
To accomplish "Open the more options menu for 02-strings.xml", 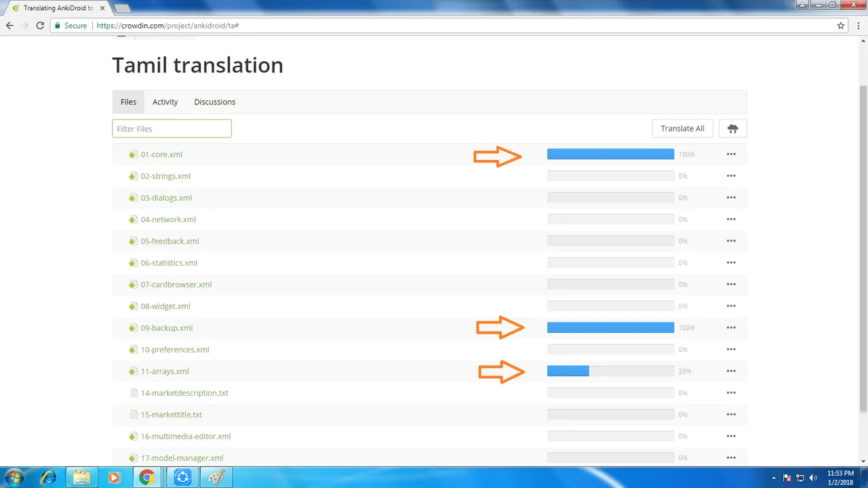I will 731,176.
